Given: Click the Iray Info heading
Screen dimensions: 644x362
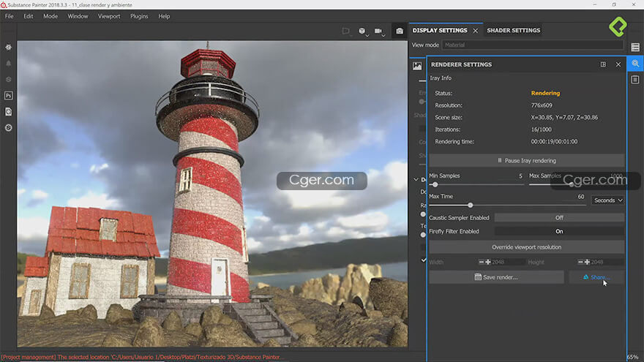Looking at the screenshot, I should pyautogui.click(x=441, y=78).
